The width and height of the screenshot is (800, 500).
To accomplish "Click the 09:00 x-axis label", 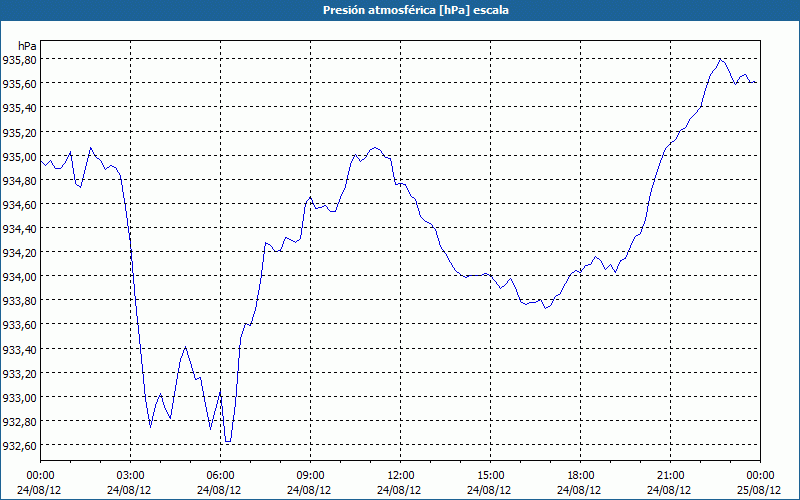I will pos(310,476).
